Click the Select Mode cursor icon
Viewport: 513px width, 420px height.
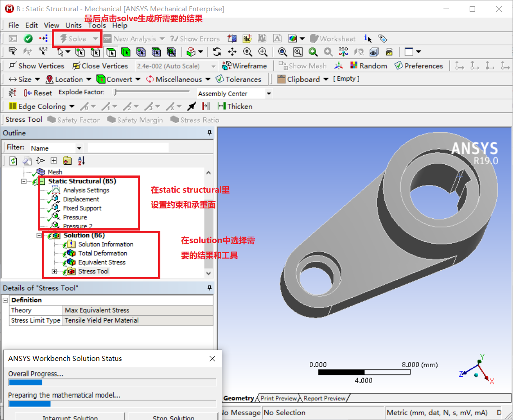(x=60, y=52)
